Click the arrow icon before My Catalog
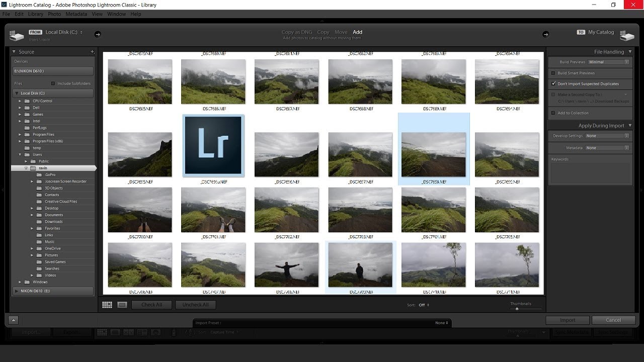Screen dimensions: 644x362 click(x=545, y=34)
